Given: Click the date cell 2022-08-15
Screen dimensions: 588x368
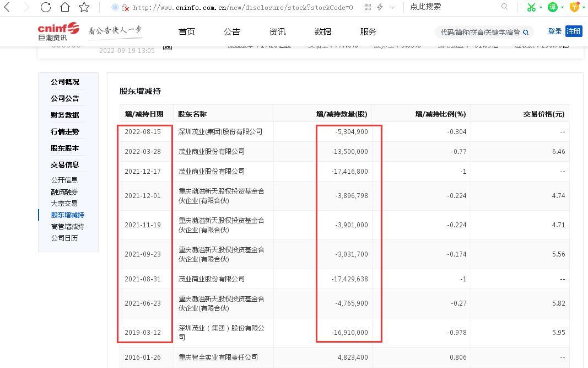Looking at the screenshot, I should 143,132.
